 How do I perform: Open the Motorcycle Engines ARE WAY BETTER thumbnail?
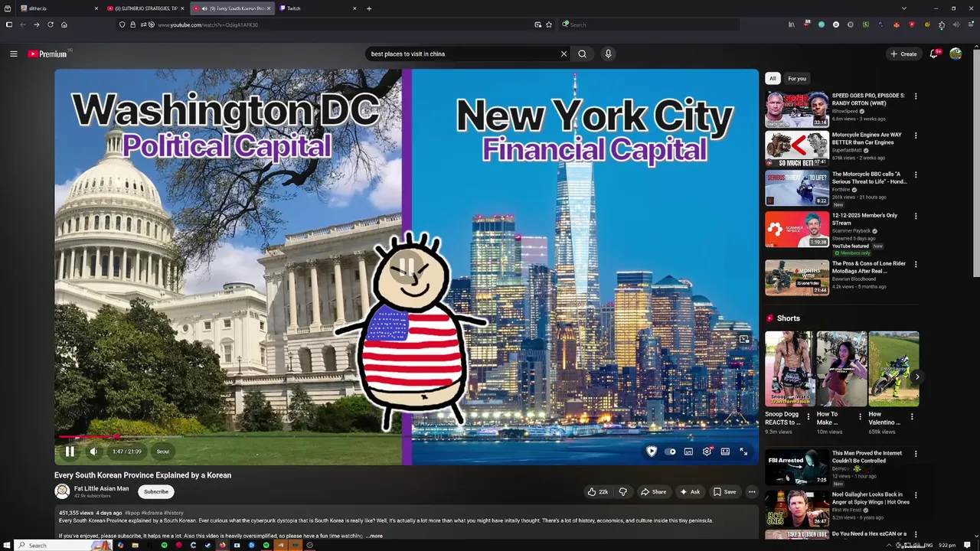coord(797,148)
